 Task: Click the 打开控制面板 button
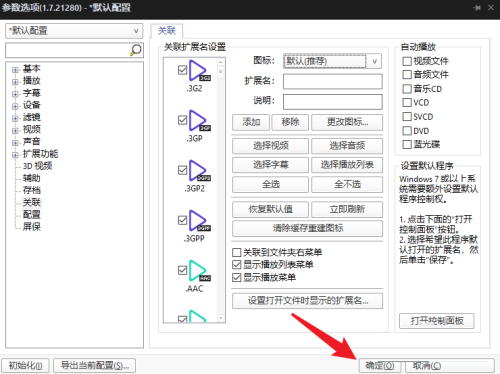437,321
